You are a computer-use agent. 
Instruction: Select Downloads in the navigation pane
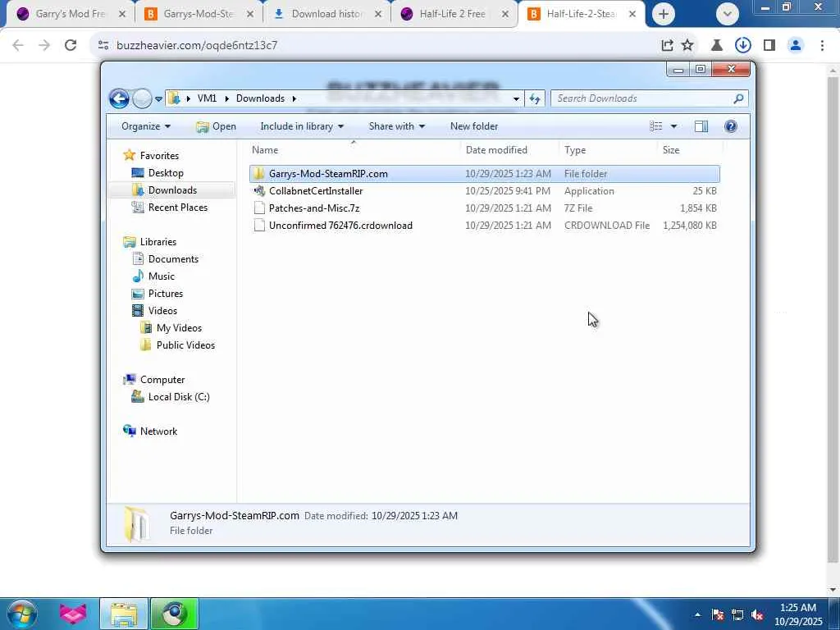172,190
